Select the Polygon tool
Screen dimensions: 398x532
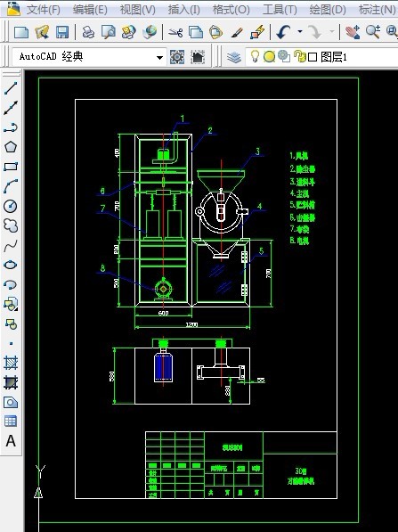[11, 147]
